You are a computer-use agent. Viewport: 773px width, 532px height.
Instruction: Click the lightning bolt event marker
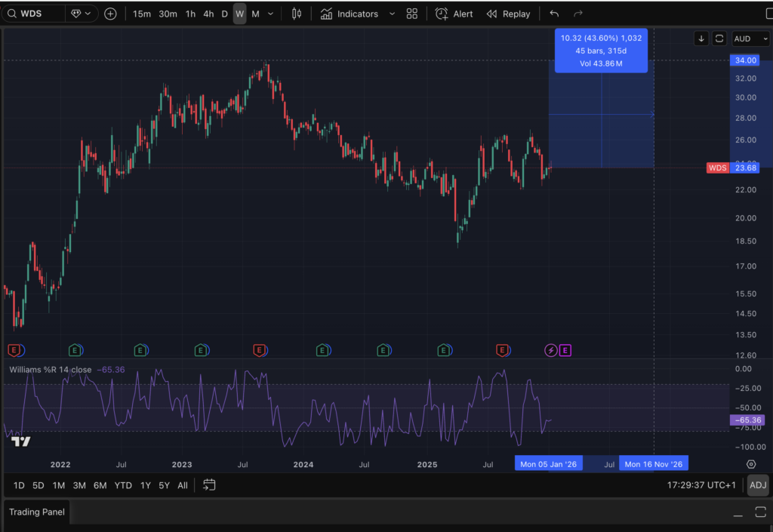pos(551,349)
